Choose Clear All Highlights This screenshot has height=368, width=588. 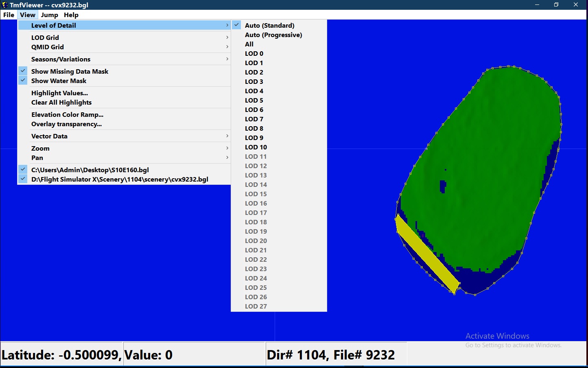click(124, 102)
